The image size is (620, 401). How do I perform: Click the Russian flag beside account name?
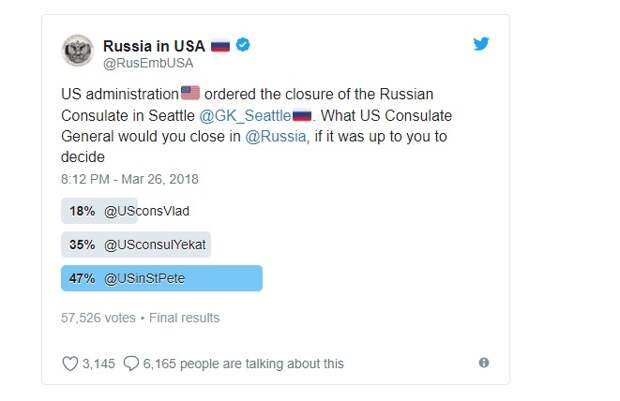(220, 46)
